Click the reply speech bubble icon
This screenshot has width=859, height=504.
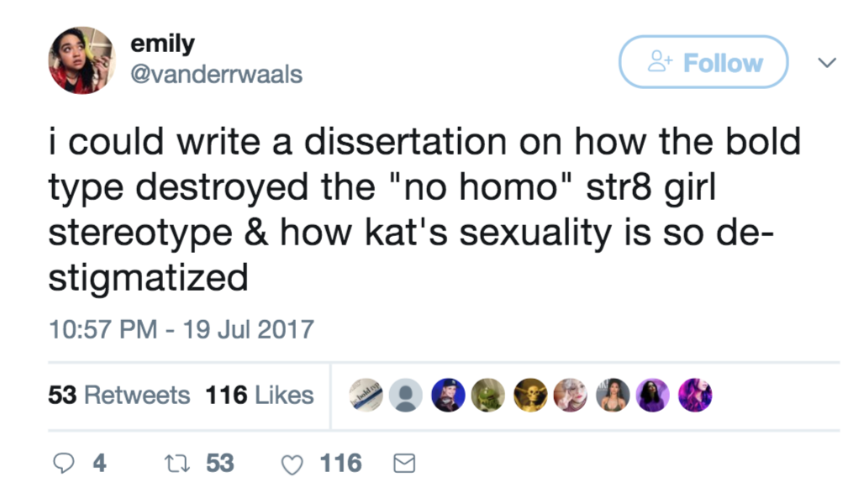point(64,464)
